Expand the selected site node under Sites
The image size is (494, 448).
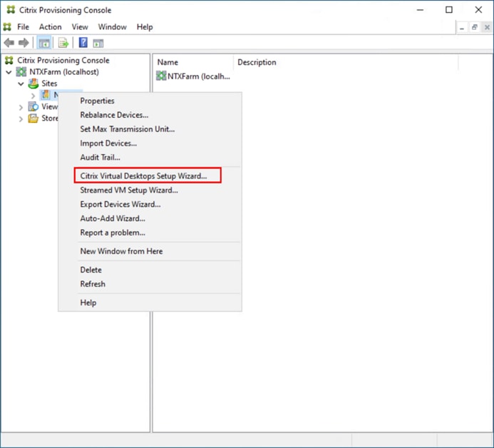click(33, 95)
